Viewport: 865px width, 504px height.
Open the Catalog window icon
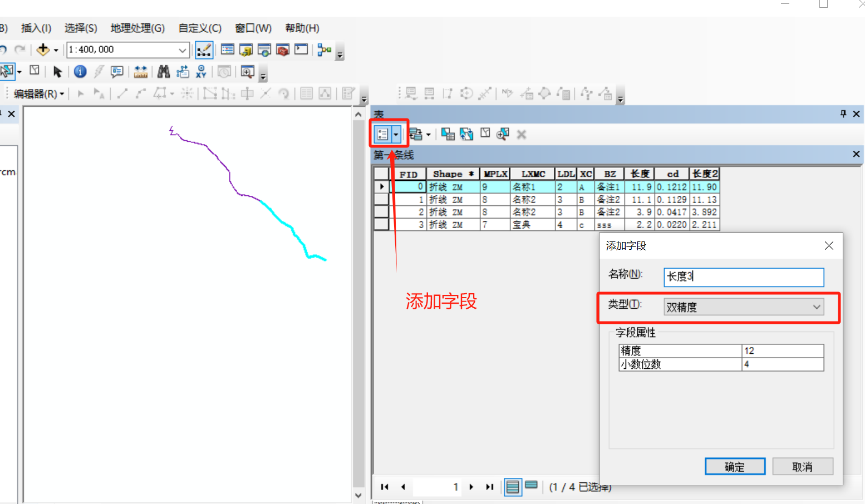point(246,50)
